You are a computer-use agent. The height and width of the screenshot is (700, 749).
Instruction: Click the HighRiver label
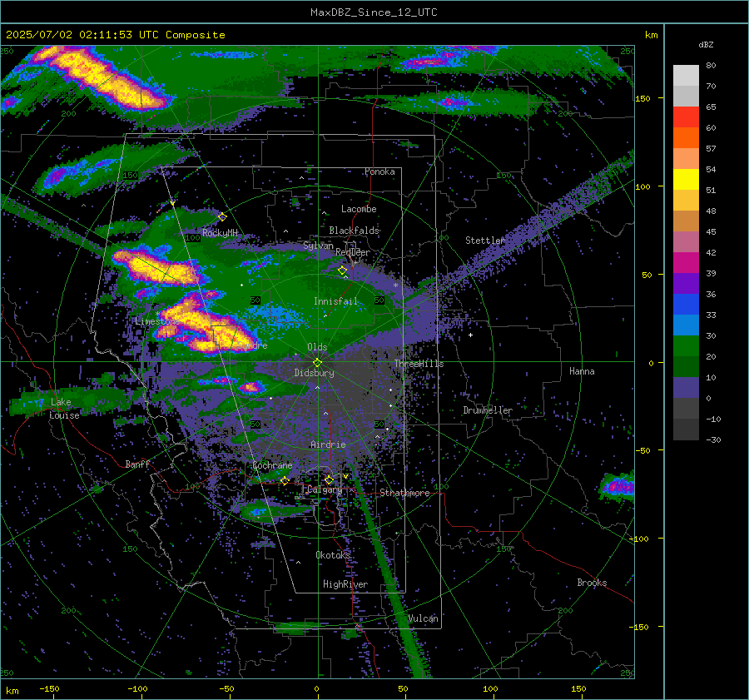point(345,584)
